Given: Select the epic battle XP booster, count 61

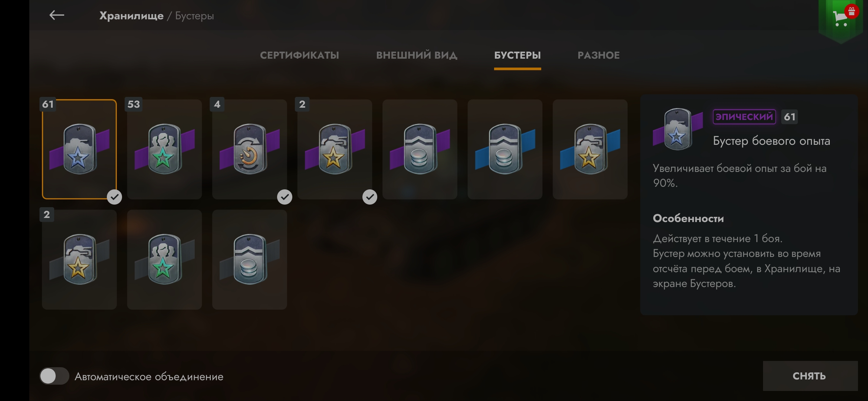Looking at the screenshot, I should pos(79,149).
